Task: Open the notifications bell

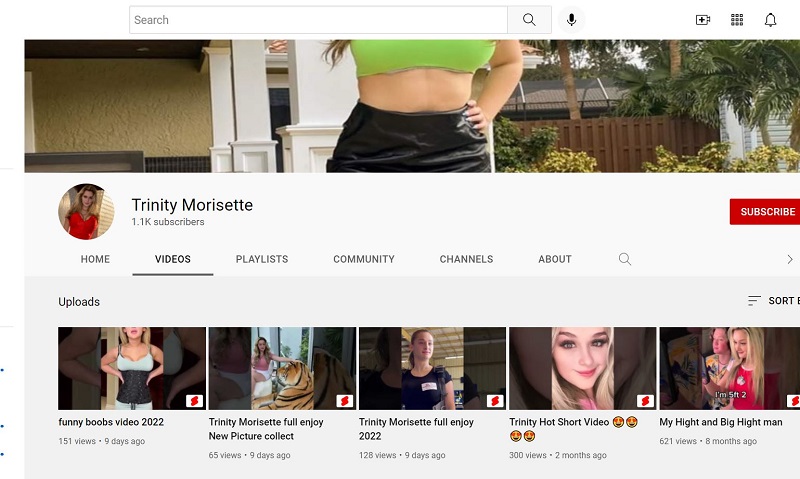Action: pos(770,20)
